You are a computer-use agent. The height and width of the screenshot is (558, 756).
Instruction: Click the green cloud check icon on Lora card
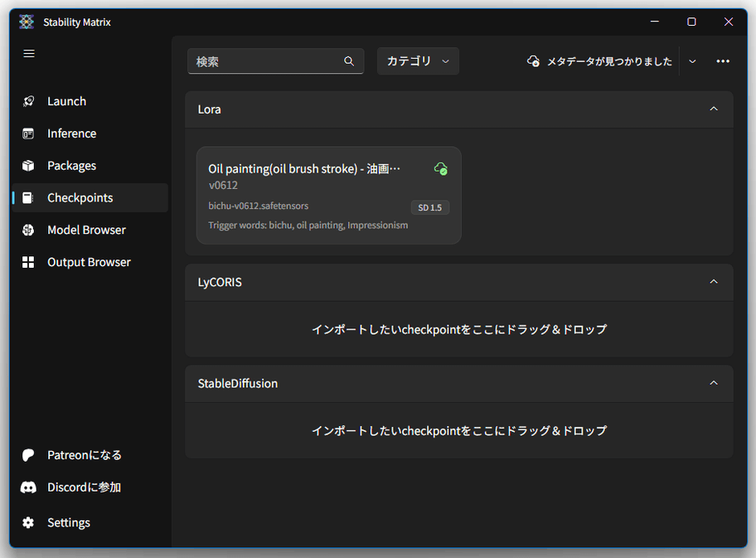[441, 169]
